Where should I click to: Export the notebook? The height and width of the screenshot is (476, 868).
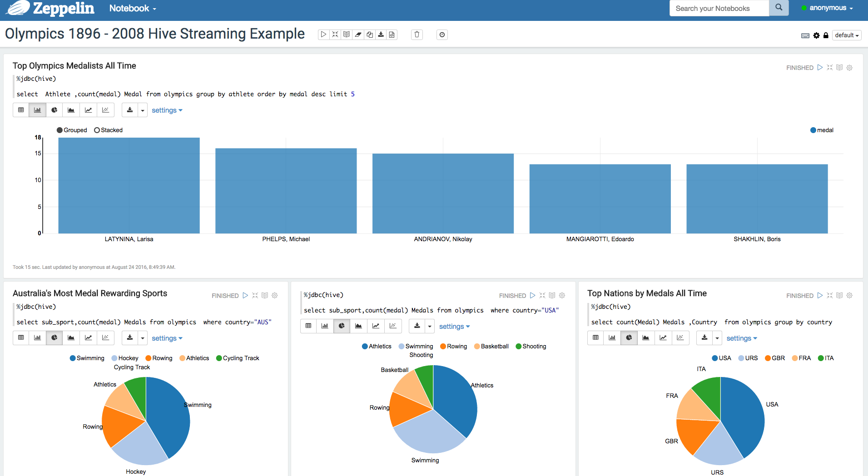pyautogui.click(x=381, y=35)
